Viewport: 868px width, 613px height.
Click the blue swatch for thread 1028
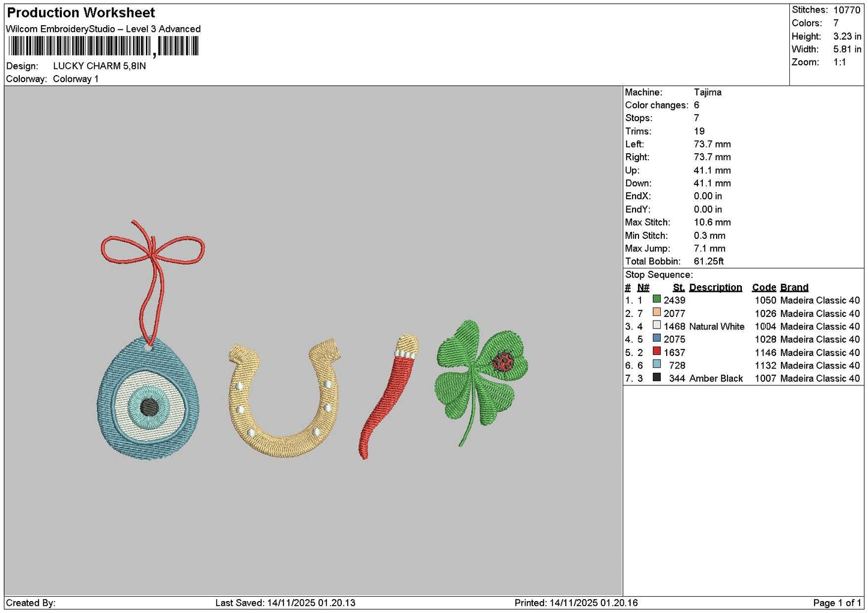[657, 338]
